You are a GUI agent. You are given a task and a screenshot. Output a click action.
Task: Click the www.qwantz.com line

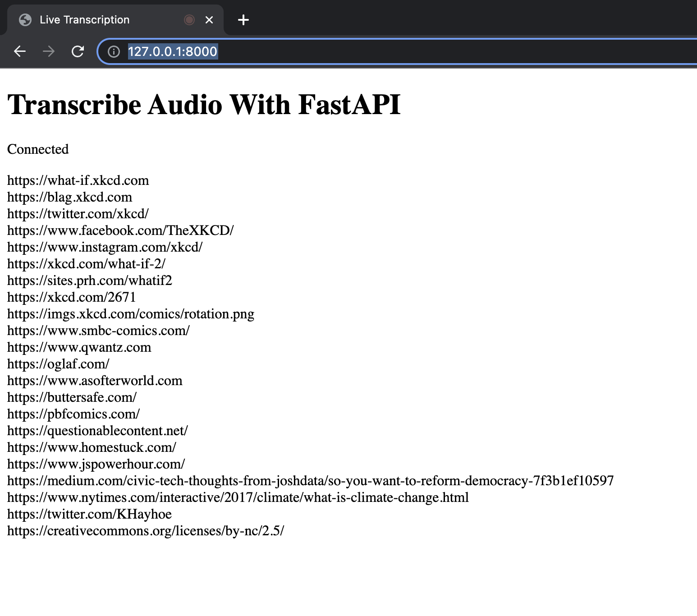tap(79, 347)
